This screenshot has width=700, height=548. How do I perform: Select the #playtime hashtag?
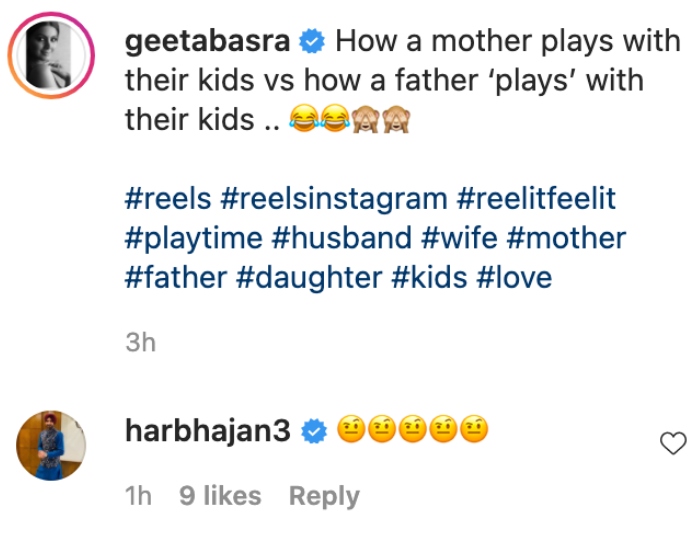click(193, 238)
